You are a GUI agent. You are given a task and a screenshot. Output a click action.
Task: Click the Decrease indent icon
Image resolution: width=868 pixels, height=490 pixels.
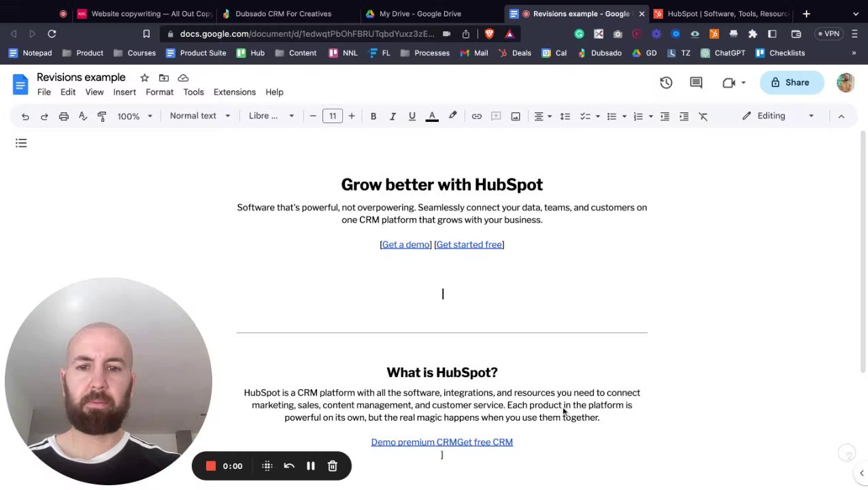point(665,116)
